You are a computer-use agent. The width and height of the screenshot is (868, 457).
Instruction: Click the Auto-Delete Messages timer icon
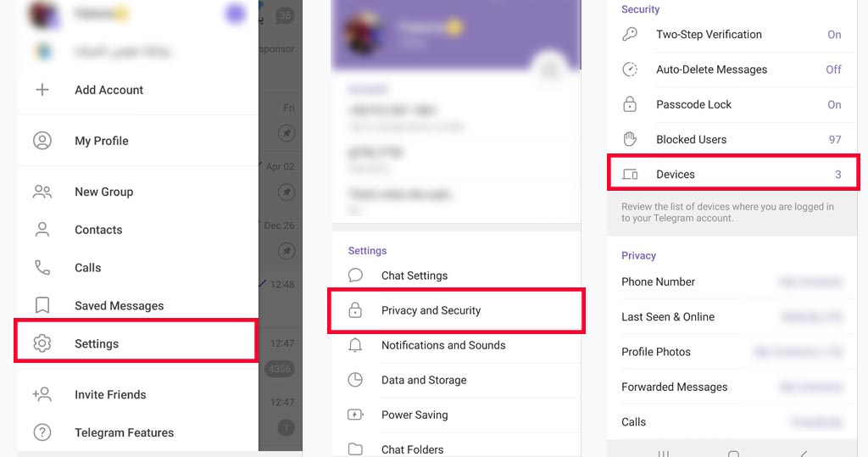pyautogui.click(x=630, y=70)
